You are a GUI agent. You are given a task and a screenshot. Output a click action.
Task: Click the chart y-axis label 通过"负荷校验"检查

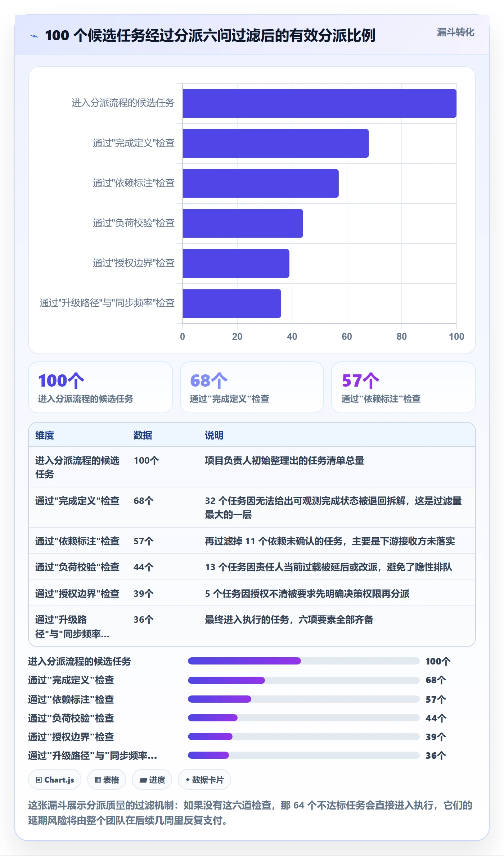[x=134, y=223]
